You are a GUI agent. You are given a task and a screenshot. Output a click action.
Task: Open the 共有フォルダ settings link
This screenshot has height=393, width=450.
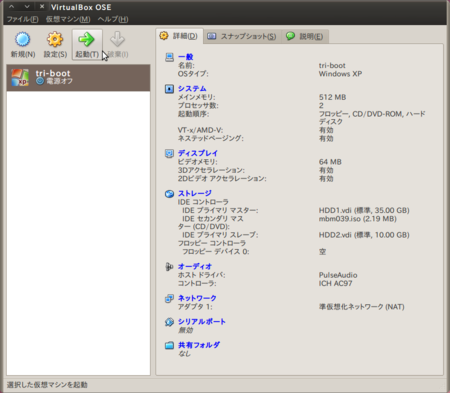coord(199,345)
